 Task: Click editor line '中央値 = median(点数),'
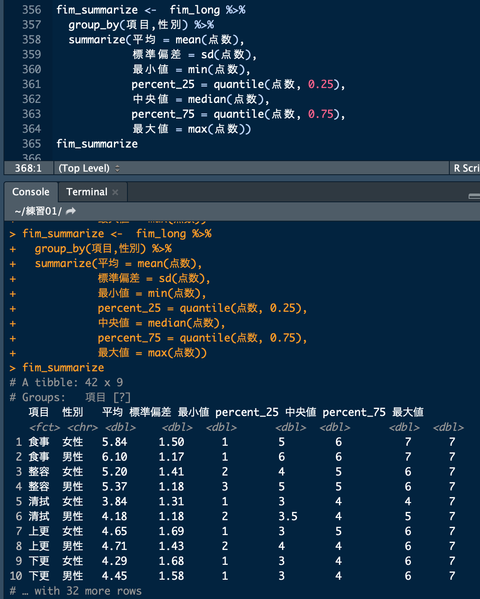click(x=201, y=99)
